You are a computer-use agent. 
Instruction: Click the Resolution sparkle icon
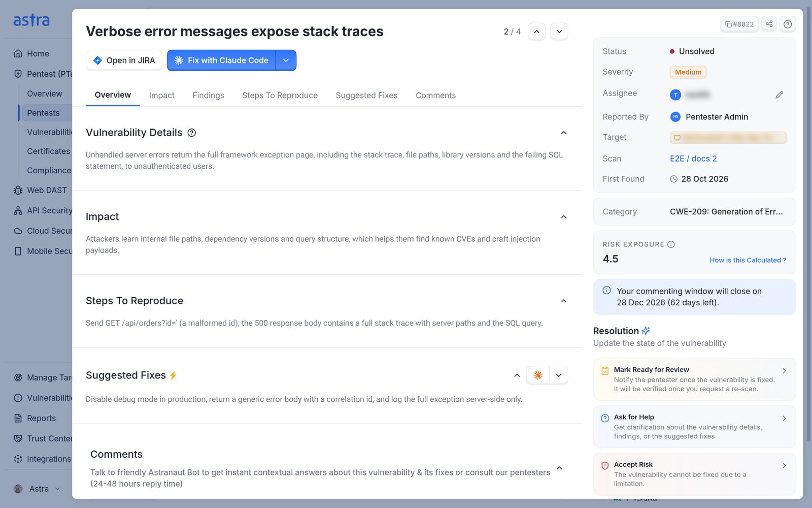[646, 331]
